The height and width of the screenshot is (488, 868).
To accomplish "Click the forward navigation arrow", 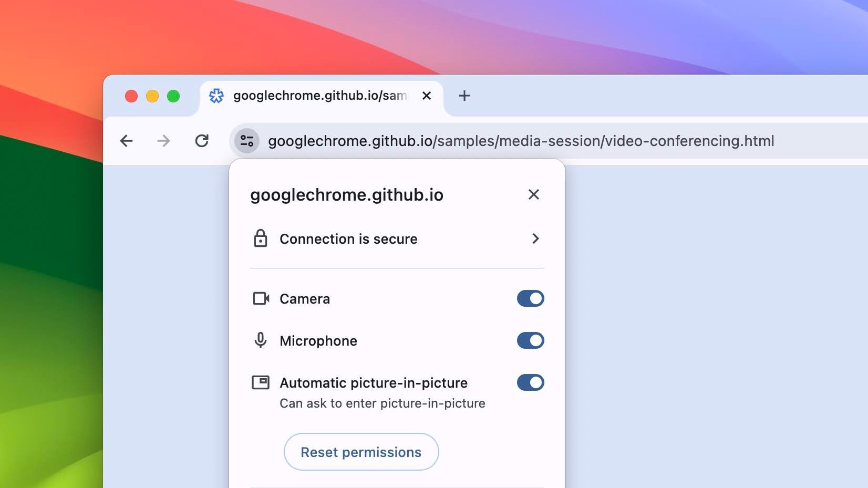I will [x=164, y=141].
